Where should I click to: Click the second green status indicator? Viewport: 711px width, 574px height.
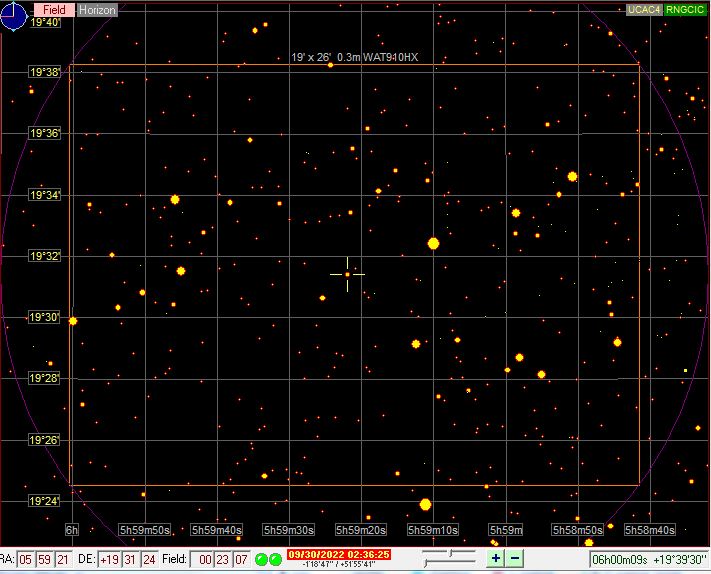(x=275, y=559)
